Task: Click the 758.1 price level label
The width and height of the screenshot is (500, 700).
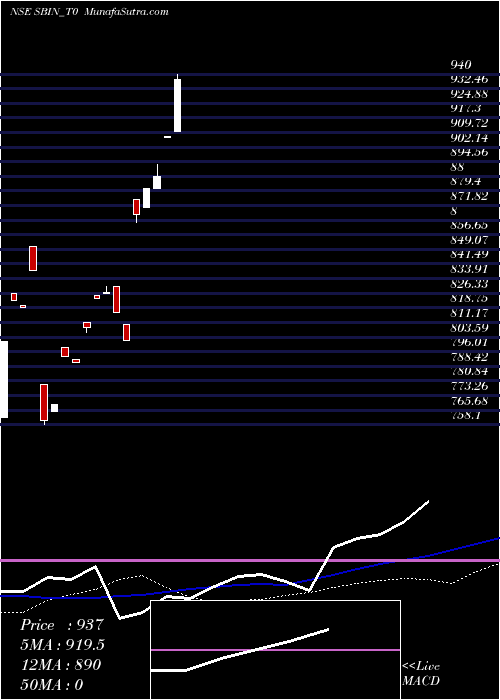Action: (x=466, y=415)
